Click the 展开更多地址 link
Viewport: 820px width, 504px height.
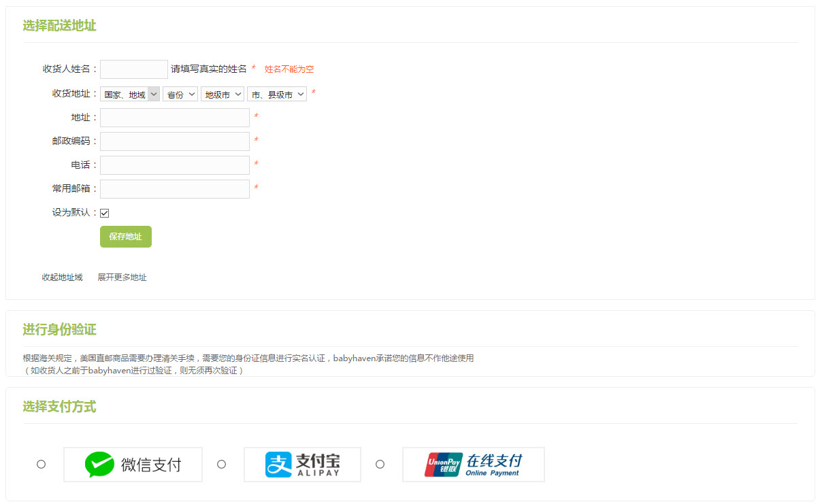122,278
